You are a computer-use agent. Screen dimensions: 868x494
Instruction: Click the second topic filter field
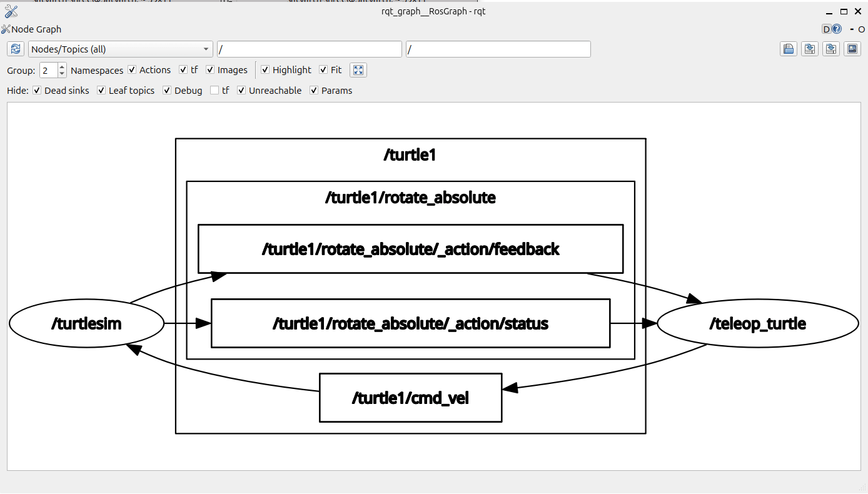click(x=498, y=49)
